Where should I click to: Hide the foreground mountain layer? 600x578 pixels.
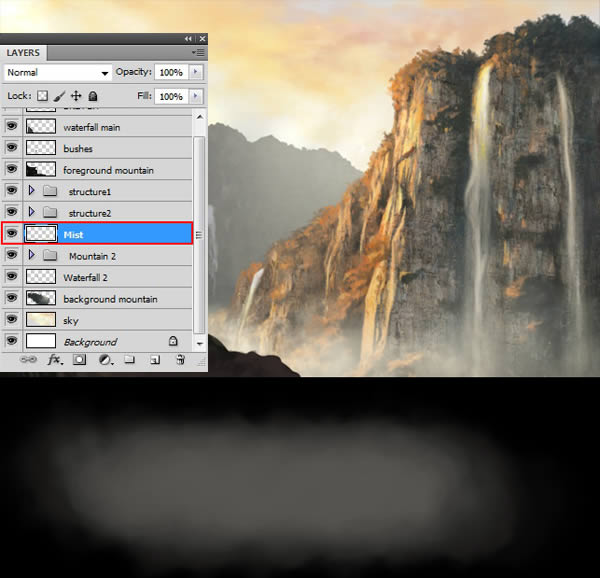12,169
